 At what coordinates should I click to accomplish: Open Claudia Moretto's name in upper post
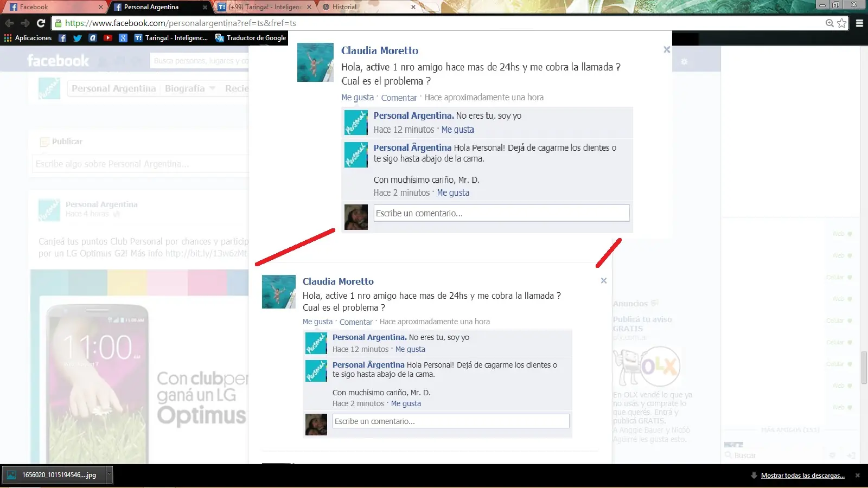point(380,50)
